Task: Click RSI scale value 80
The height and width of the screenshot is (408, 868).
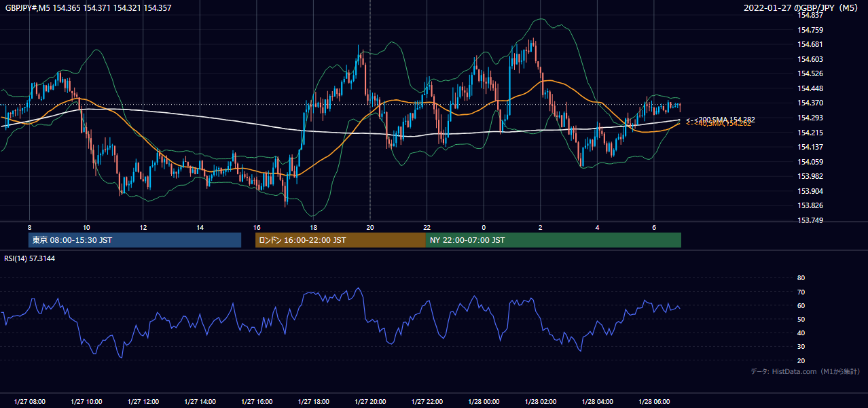Action: pyautogui.click(x=801, y=278)
